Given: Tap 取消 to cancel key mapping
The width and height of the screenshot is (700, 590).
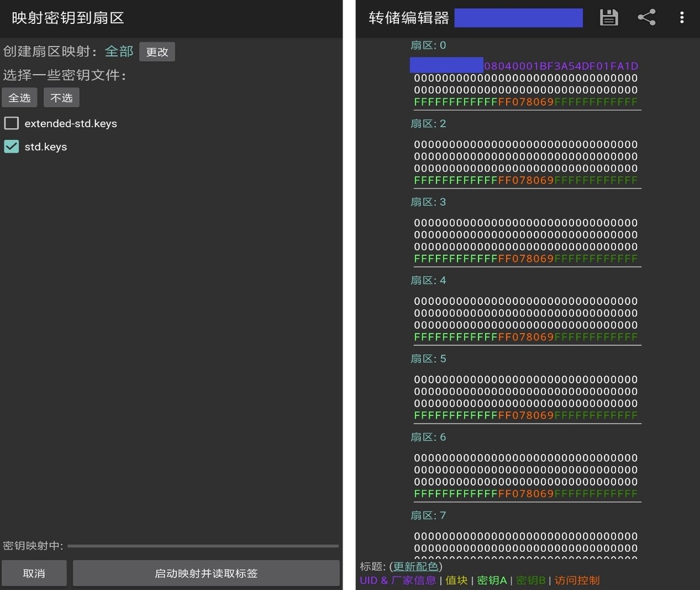Looking at the screenshot, I should point(34,573).
